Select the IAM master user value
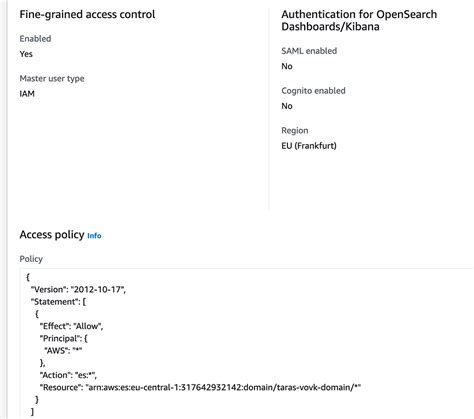The image size is (474, 419). [x=27, y=94]
